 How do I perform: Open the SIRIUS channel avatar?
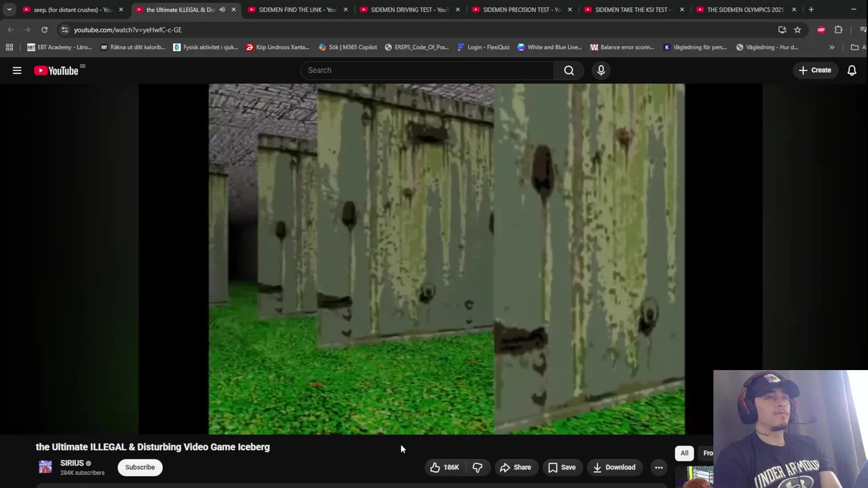point(45,467)
